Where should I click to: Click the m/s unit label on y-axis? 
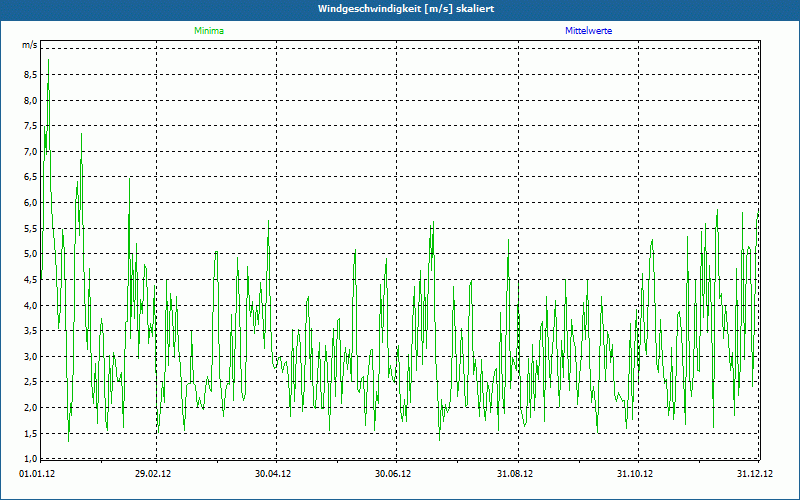click(x=30, y=45)
